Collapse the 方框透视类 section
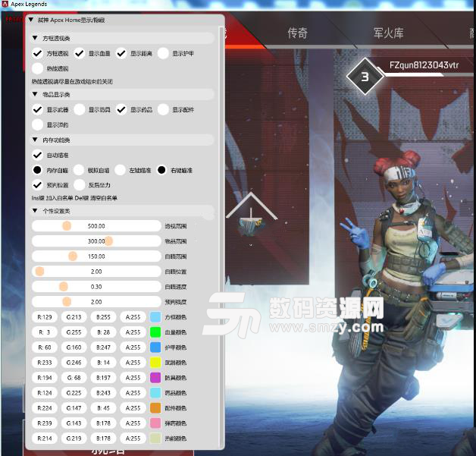476x456 pixels. tap(35, 38)
